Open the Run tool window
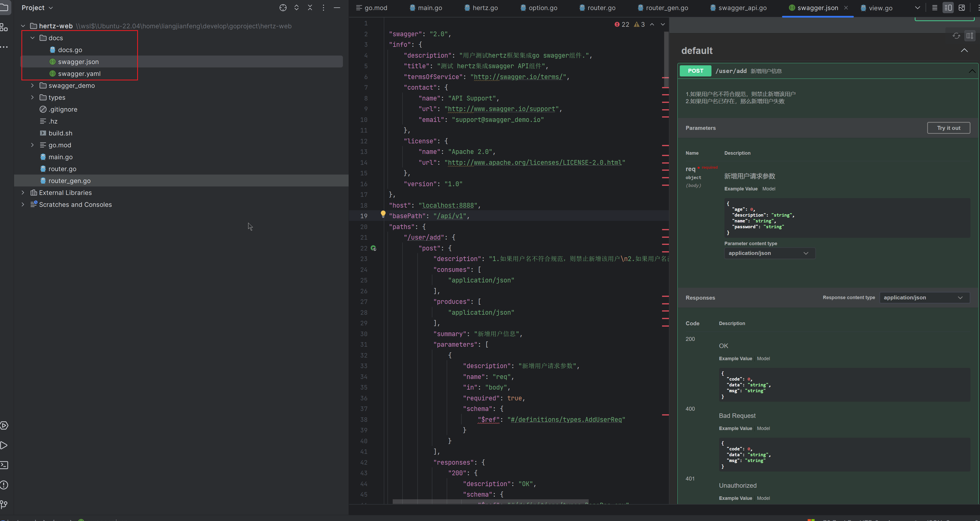Image resolution: width=980 pixels, height=521 pixels. 4,445
